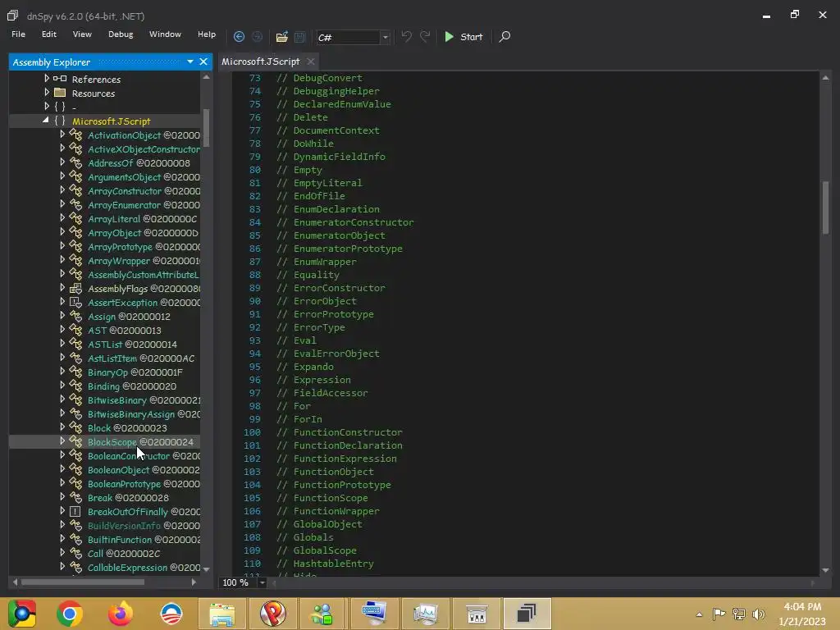Expand the BlockScope class node
This screenshot has height=630, width=840.
point(62,441)
